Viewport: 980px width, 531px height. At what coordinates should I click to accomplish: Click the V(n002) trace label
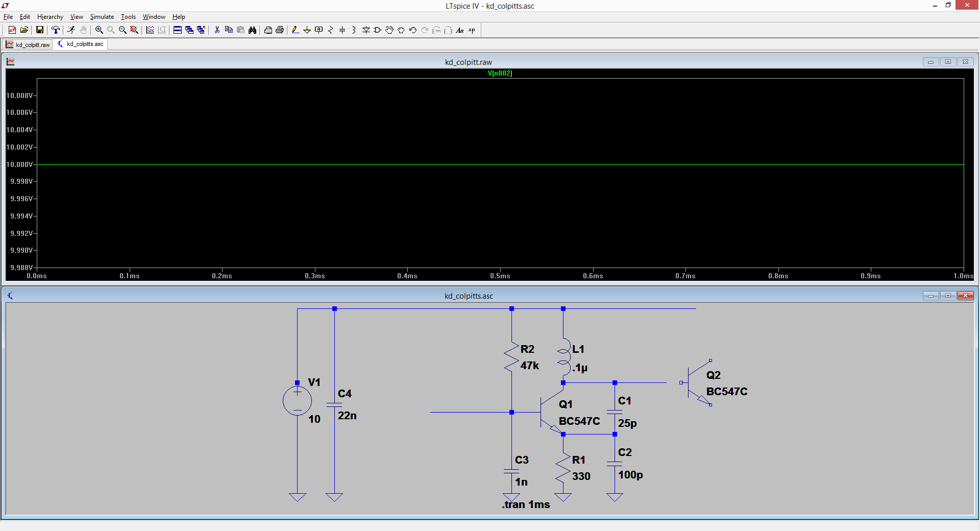click(x=500, y=73)
